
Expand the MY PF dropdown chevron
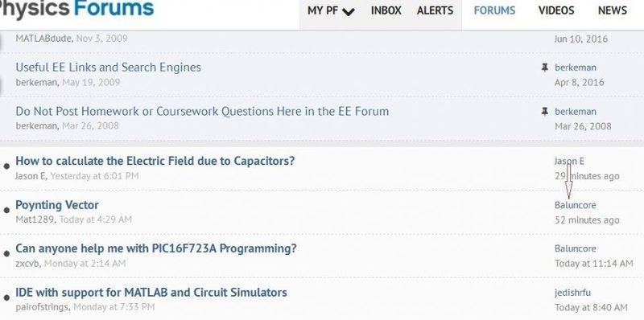tap(349, 11)
